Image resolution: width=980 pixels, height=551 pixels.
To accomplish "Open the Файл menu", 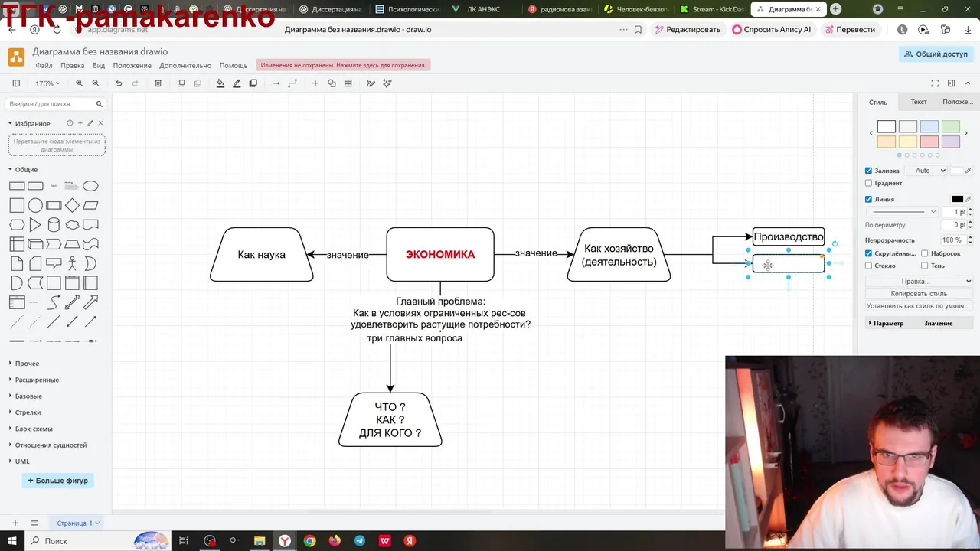I will pos(44,65).
